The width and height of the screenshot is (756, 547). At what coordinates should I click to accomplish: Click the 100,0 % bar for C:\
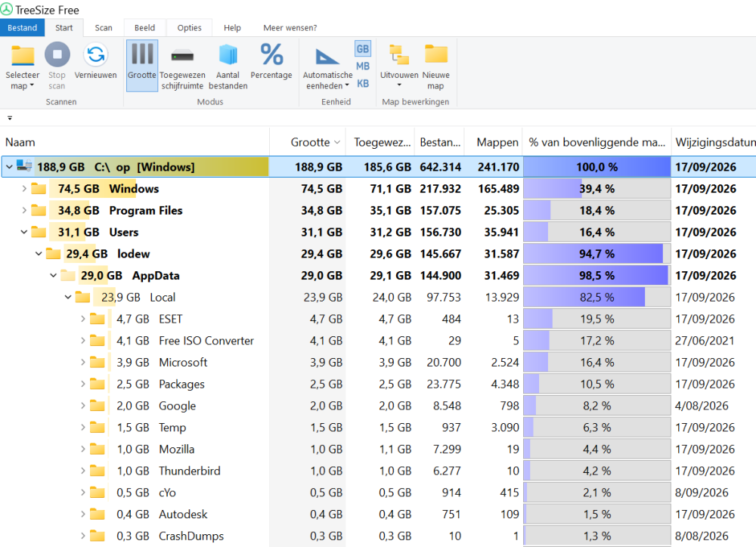(597, 167)
